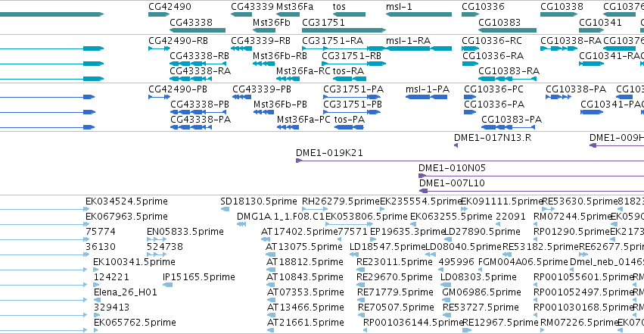Click the DME1-017N13.R clone marker
The image size is (644, 334).
[456, 145]
